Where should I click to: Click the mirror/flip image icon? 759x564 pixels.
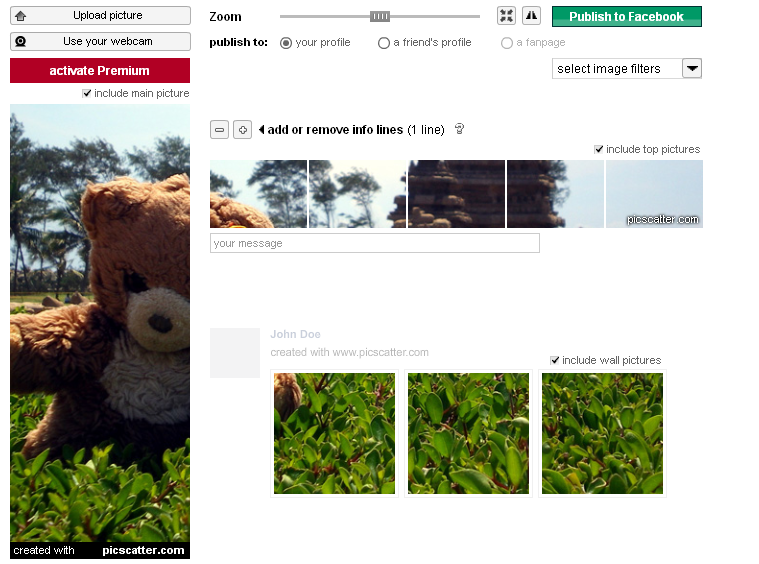coord(531,16)
